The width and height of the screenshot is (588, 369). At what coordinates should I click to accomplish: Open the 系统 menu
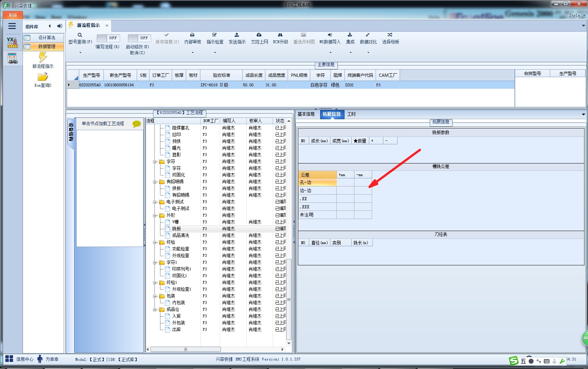tap(13, 15)
